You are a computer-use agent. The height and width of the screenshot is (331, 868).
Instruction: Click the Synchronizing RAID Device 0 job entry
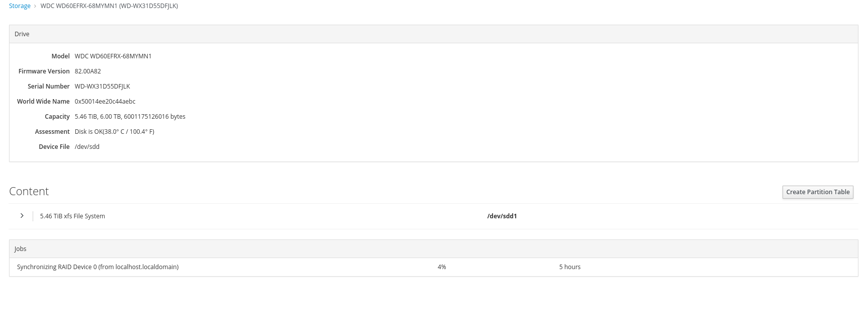click(97, 267)
